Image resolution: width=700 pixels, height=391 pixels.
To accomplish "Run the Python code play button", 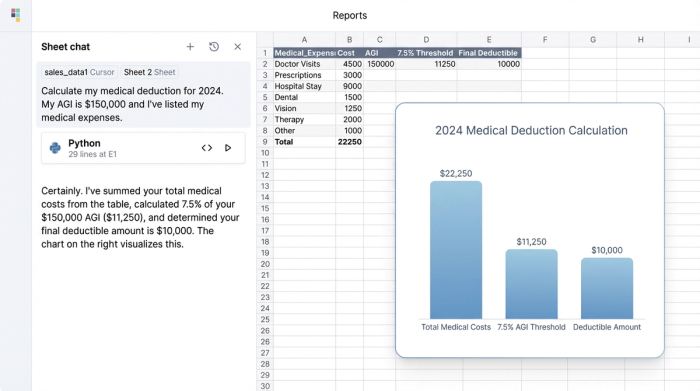I will point(228,148).
